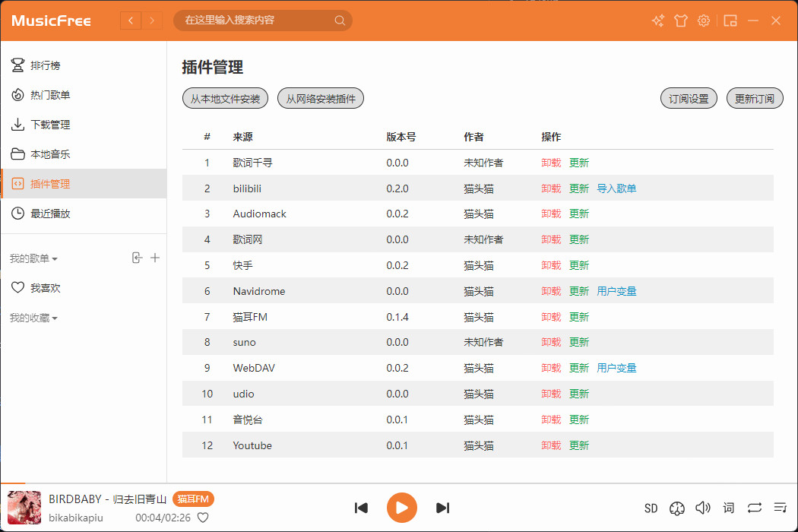
Task: Click 从本地文件安装 button
Action: click(x=225, y=98)
